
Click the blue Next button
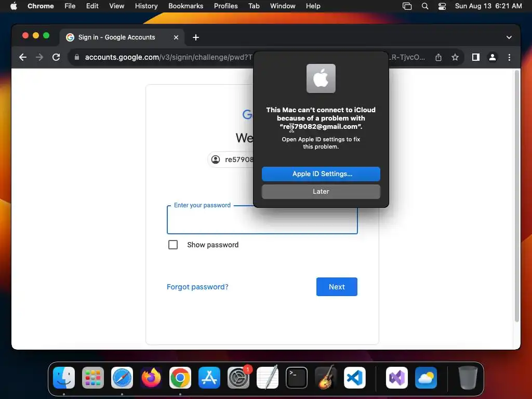pyautogui.click(x=337, y=287)
